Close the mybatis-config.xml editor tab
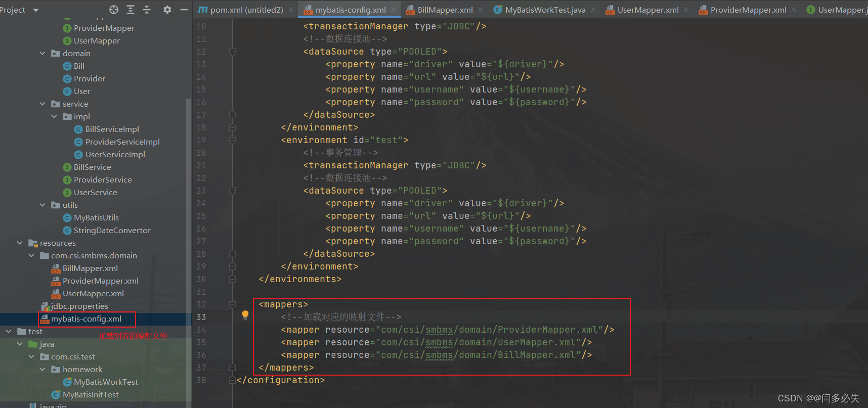Image resolution: width=868 pixels, height=408 pixels. click(x=394, y=10)
